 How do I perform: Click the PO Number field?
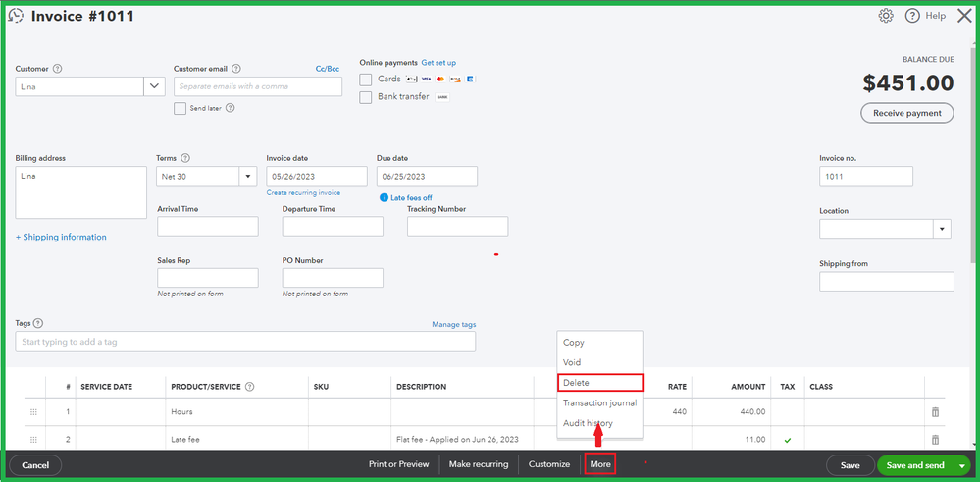[333, 278]
